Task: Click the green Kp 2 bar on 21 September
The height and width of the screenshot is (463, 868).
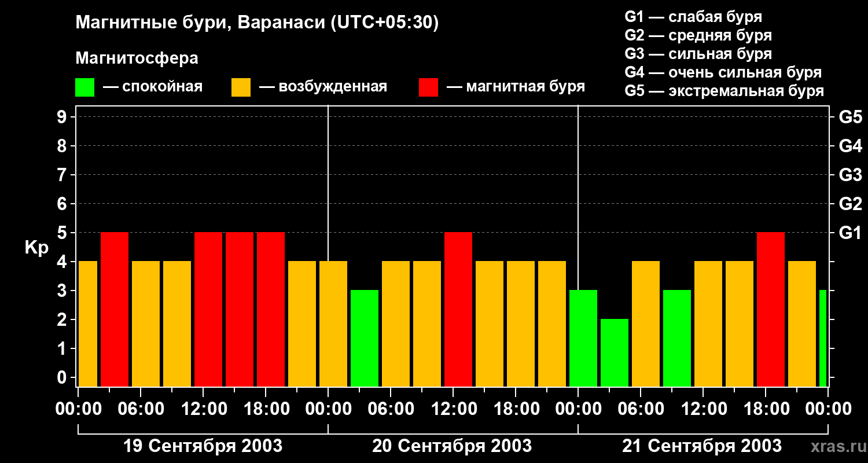Action: (615, 353)
